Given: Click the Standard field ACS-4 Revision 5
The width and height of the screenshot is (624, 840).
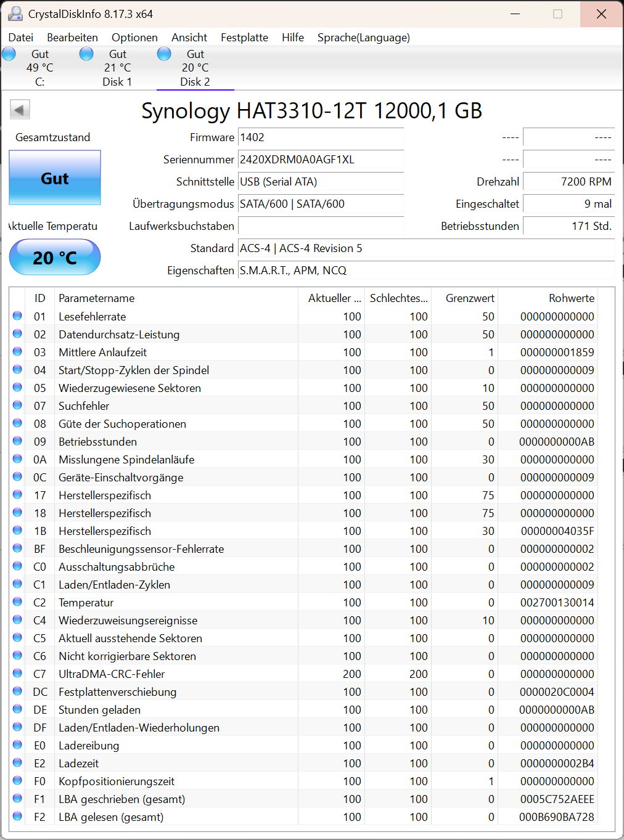Looking at the screenshot, I should point(426,248).
